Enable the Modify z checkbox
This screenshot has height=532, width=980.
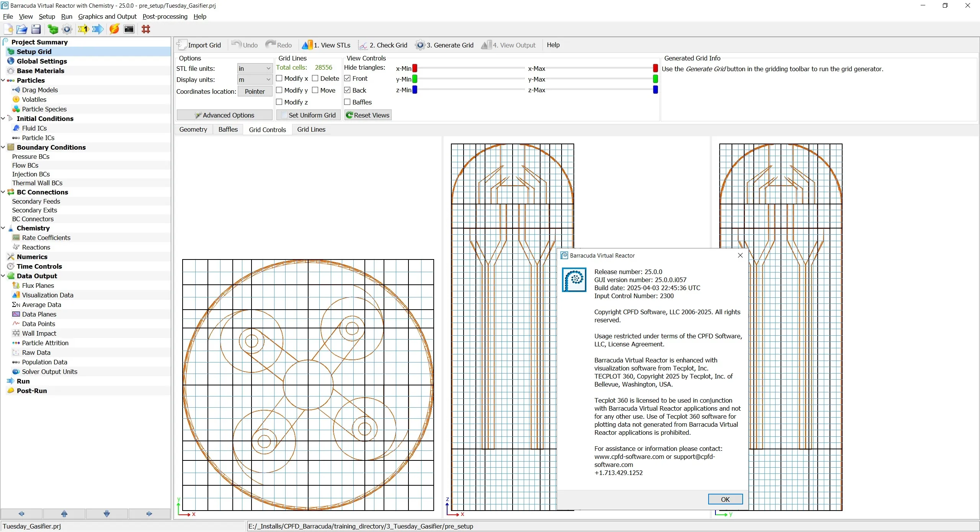tap(279, 102)
